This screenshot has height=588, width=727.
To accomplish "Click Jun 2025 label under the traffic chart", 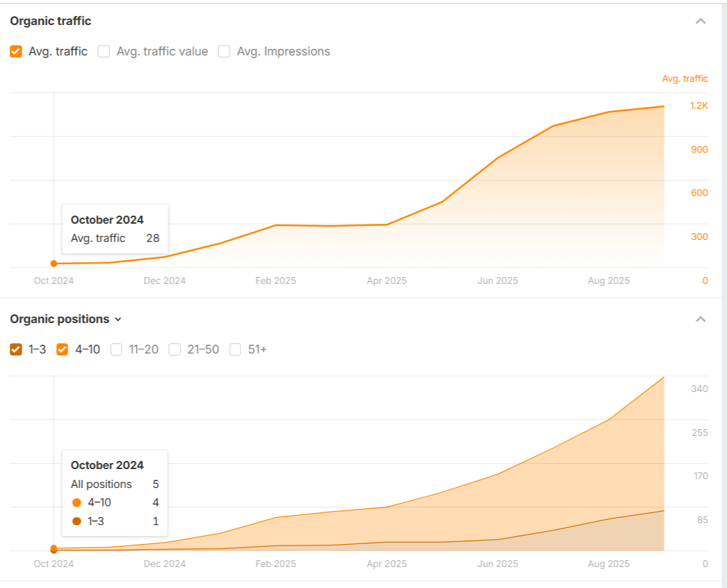I will [x=497, y=280].
